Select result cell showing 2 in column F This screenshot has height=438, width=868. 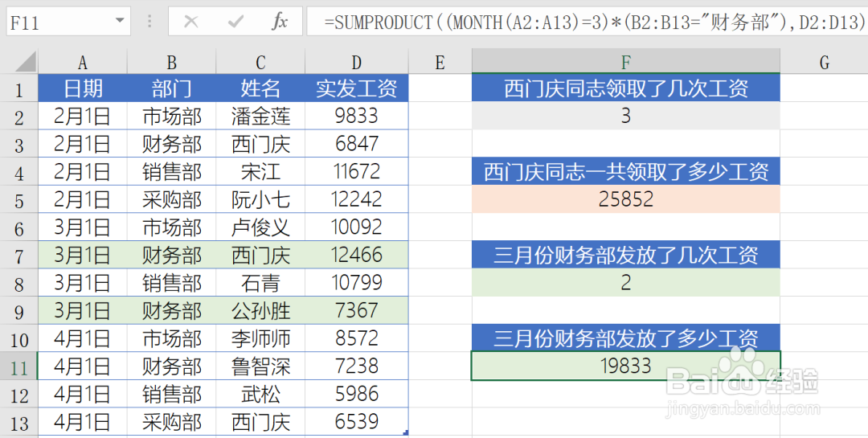pyautogui.click(x=626, y=283)
